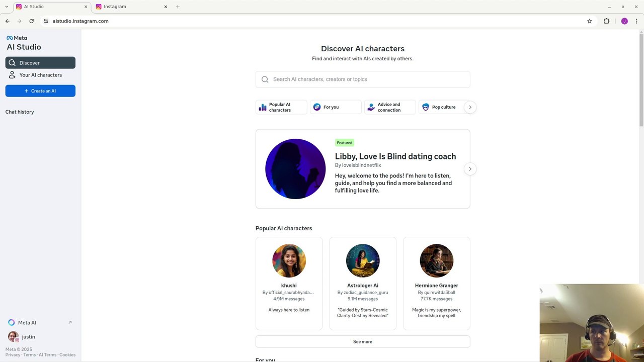644x362 pixels.
Task: Open the Cookies footer link
Action: 67,355
